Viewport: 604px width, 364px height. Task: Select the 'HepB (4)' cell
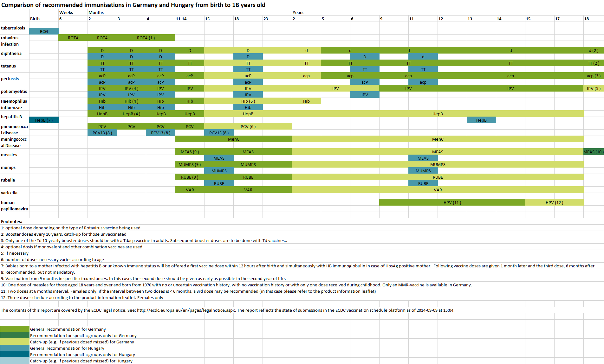tap(131, 114)
